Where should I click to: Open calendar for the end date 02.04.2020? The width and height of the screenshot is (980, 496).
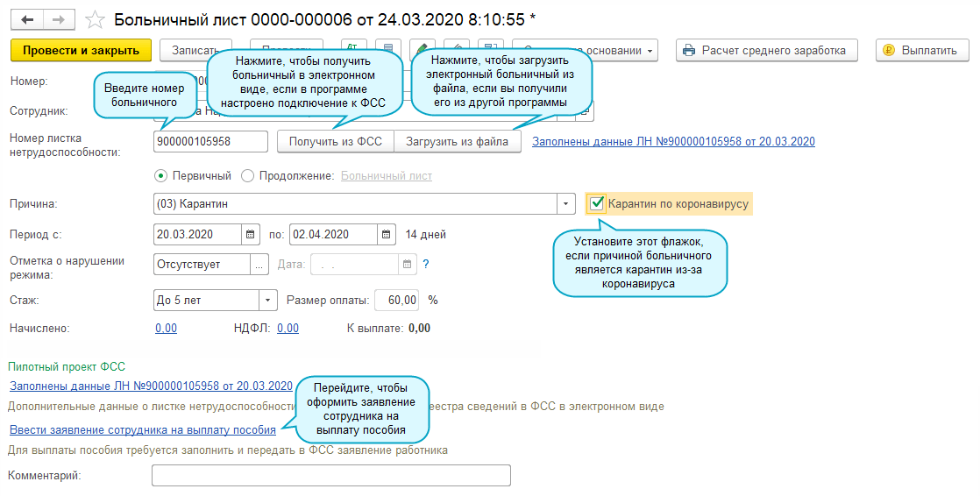[x=387, y=235]
